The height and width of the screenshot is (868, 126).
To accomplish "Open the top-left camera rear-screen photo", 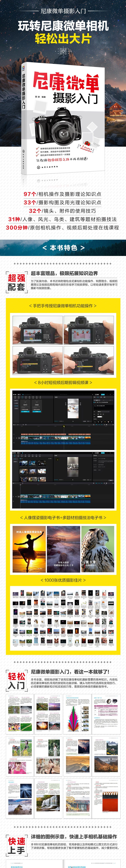I will pos(38,330).
